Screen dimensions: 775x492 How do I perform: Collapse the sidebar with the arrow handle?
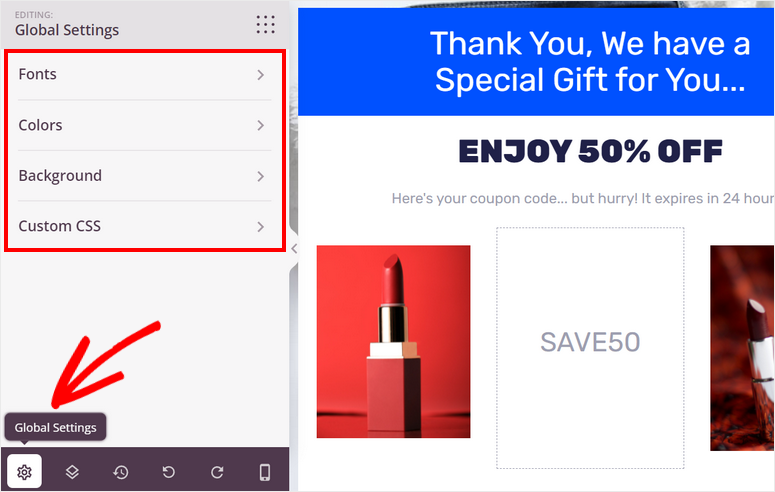[x=294, y=248]
